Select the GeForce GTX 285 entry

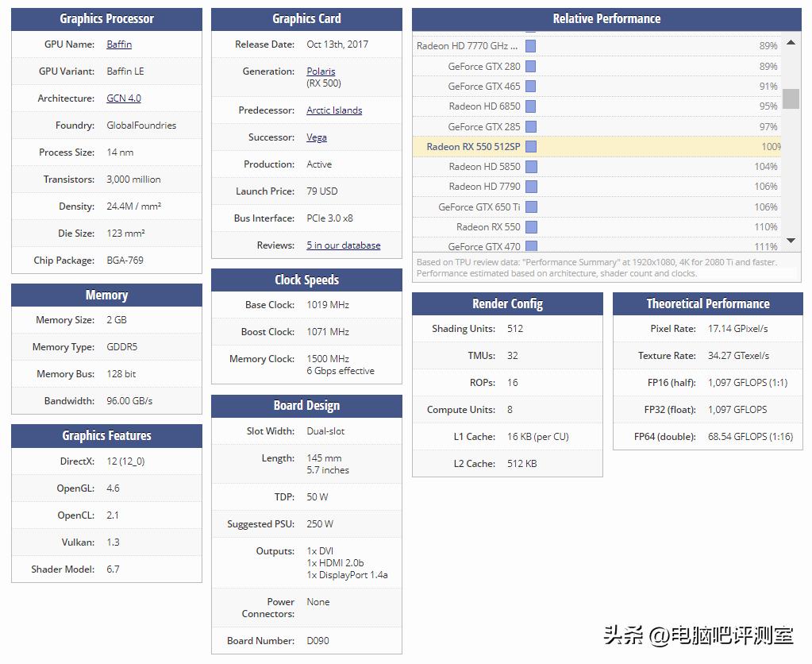[484, 127]
